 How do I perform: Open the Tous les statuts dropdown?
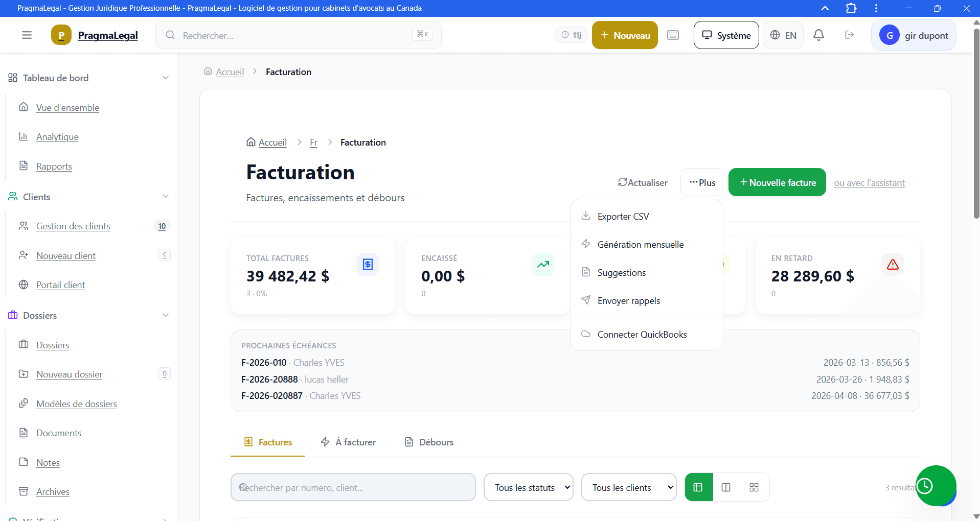tap(529, 487)
